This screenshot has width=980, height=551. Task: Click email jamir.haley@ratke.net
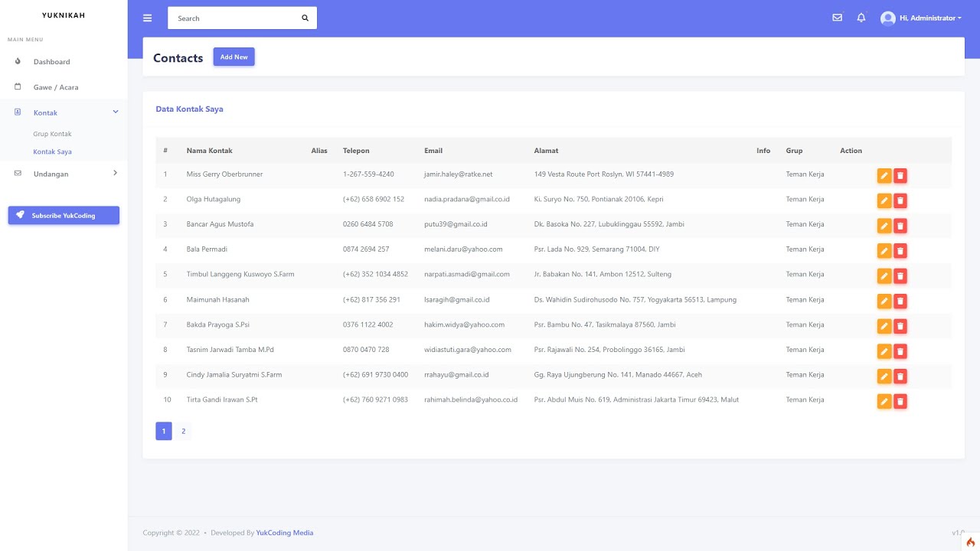click(x=459, y=174)
